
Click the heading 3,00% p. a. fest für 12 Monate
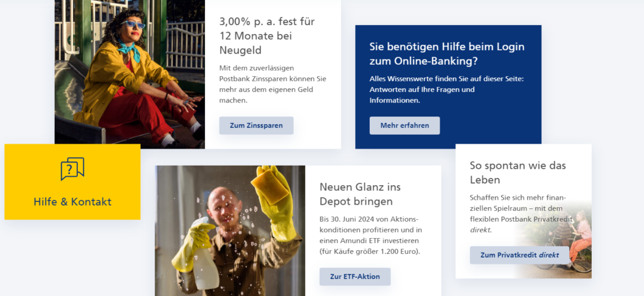pyautogui.click(x=267, y=36)
